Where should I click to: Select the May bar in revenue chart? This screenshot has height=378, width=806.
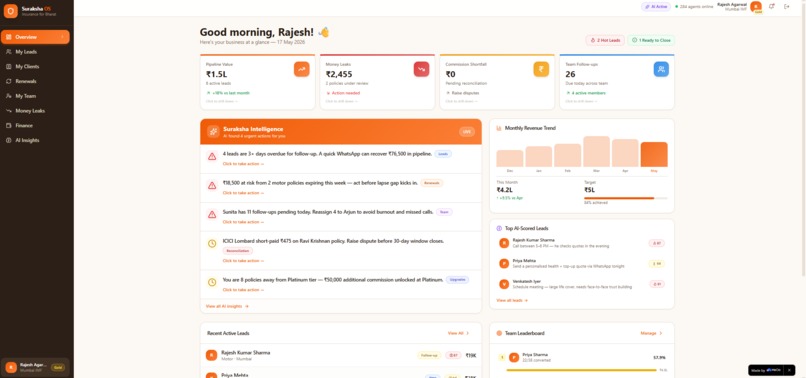pos(654,154)
